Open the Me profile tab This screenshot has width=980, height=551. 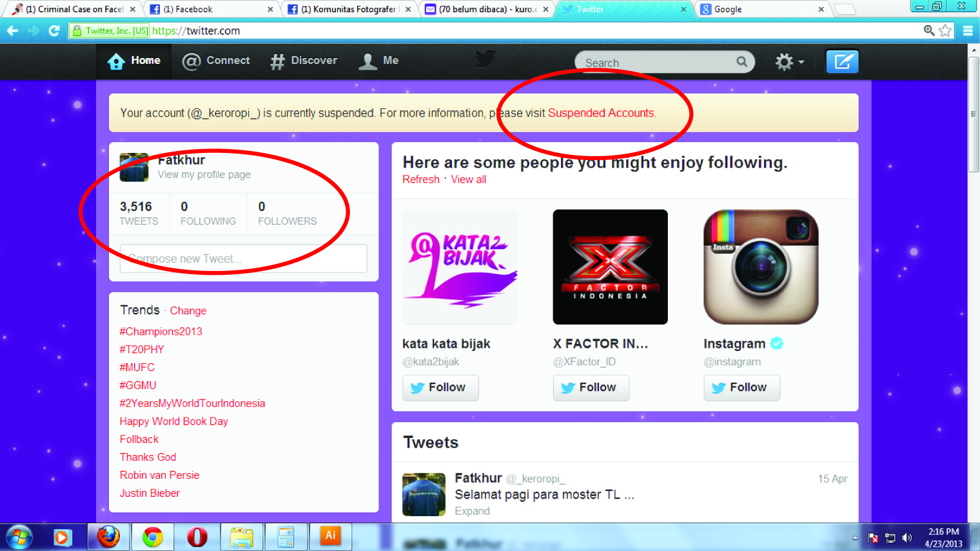pyautogui.click(x=378, y=61)
